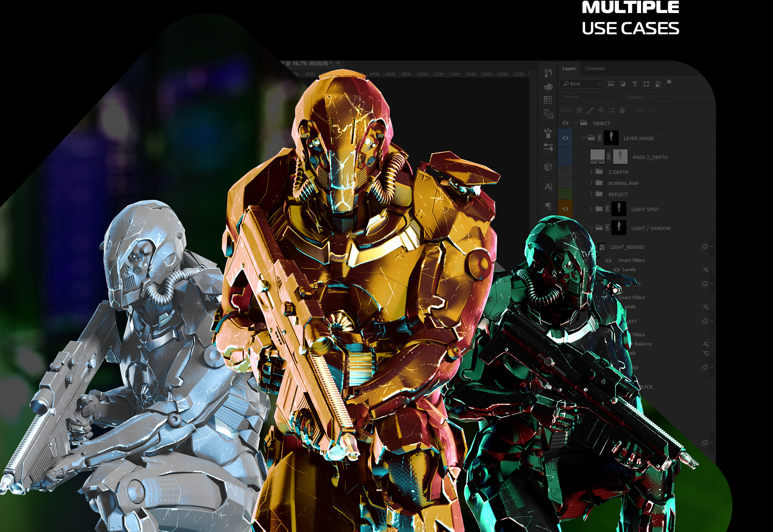Open the Swatches grid panel icon
Image resolution: width=773 pixels, height=532 pixels.
[x=548, y=100]
